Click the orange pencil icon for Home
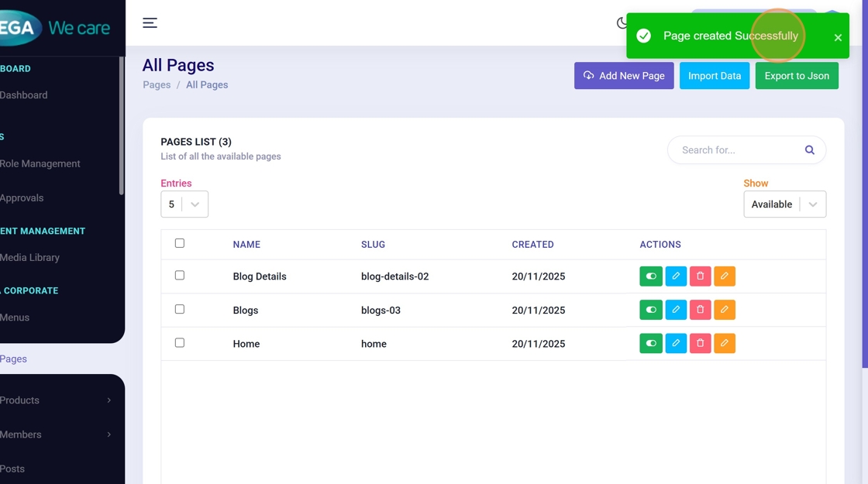Viewport: 868px width, 484px height. click(724, 343)
